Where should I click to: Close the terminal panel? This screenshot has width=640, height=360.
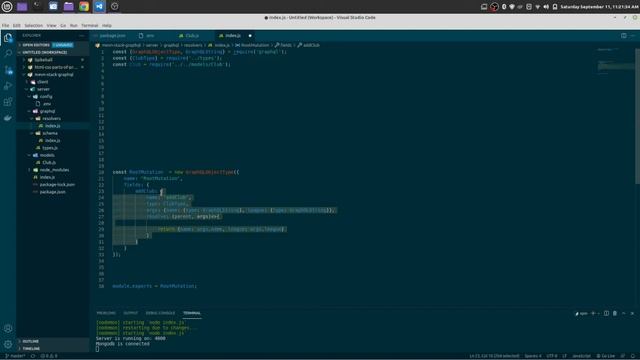point(632,313)
